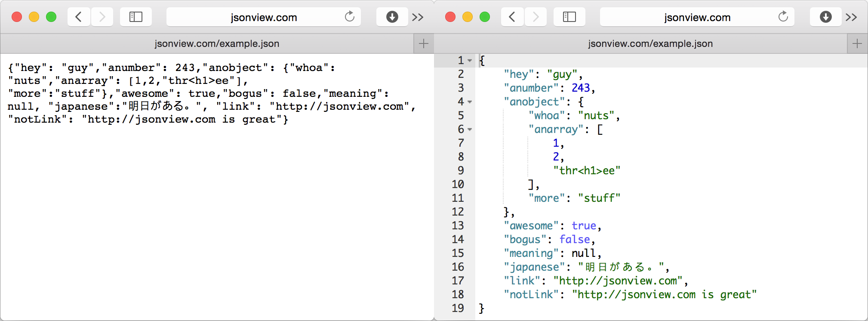Collapse the root object at line 1
The height and width of the screenshot is (321, 868).
click(x=470, y=61)
